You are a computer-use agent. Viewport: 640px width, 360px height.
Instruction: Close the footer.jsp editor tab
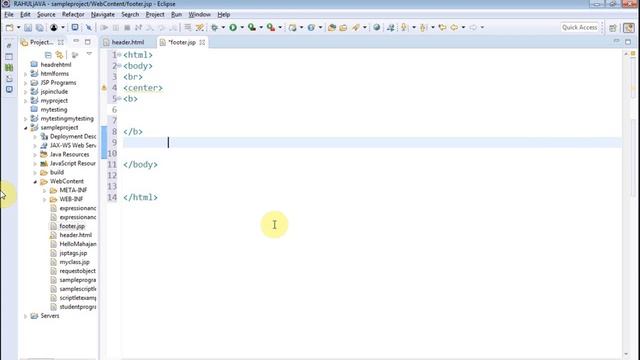202,42
